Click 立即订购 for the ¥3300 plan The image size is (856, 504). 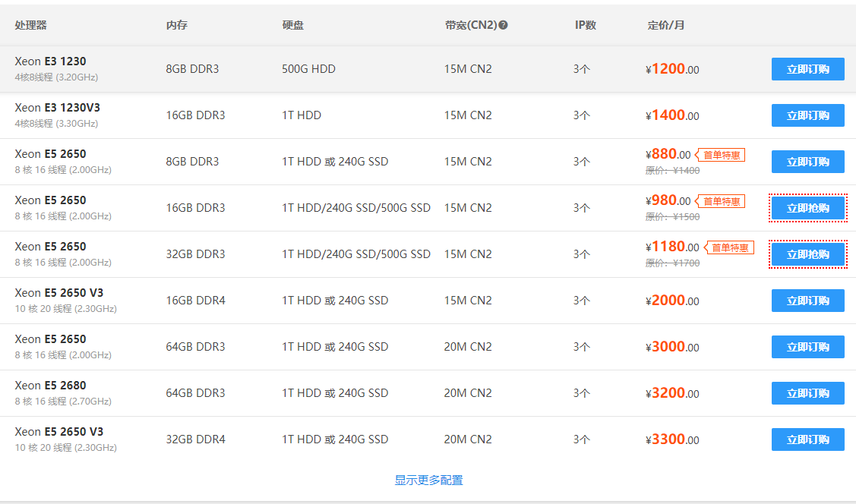click(x=808, y=440)
